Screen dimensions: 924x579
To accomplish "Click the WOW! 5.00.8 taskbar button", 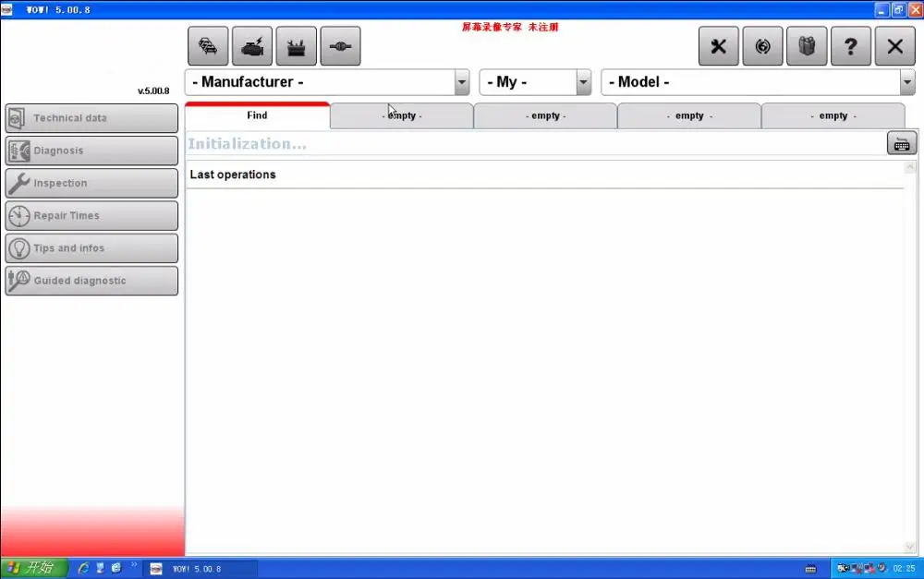I will point(201,569).
